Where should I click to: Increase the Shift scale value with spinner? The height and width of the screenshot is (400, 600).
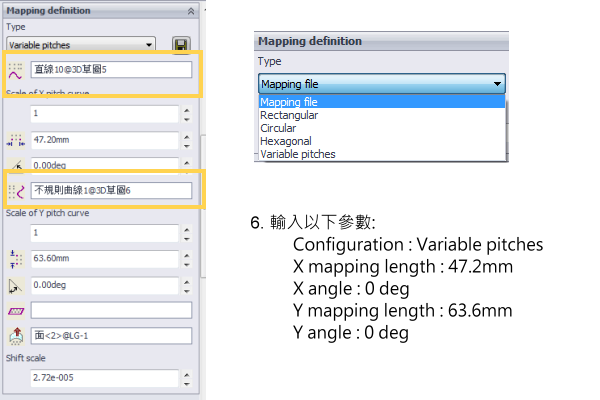tap(186, 376)
